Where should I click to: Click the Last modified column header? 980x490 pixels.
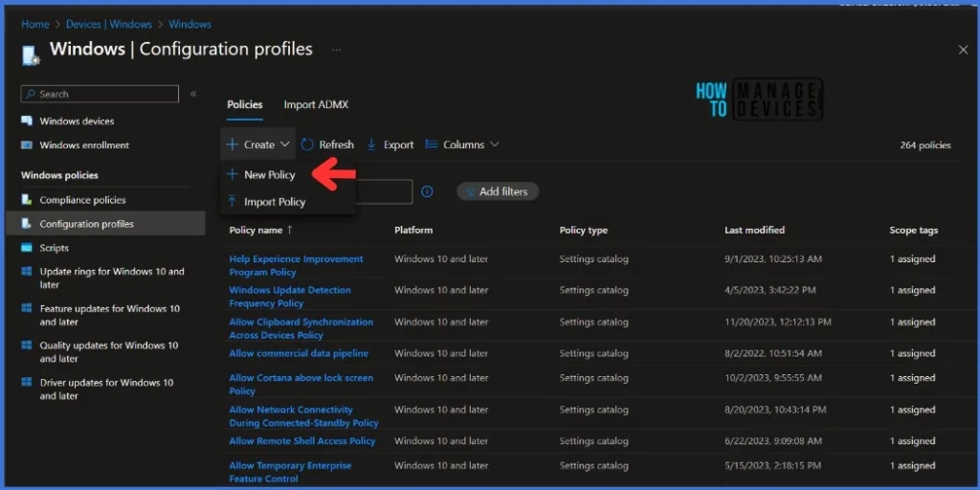754,230
